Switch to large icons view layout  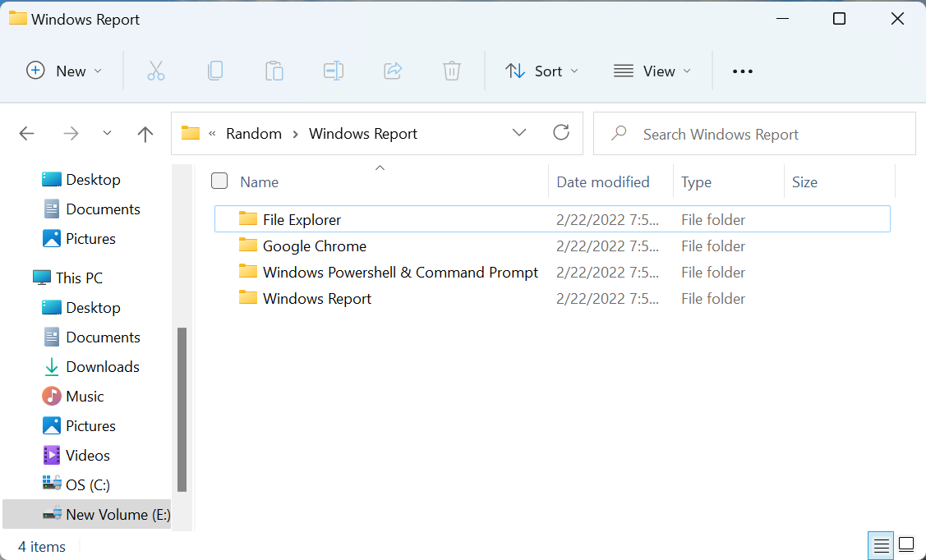(x=906, y=545)
